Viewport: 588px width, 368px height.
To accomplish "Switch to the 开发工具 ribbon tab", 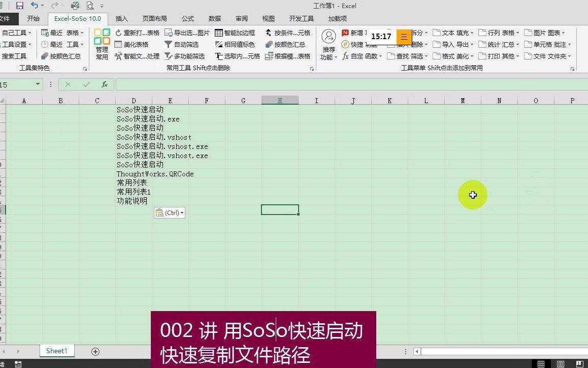I will click(301, 18).
